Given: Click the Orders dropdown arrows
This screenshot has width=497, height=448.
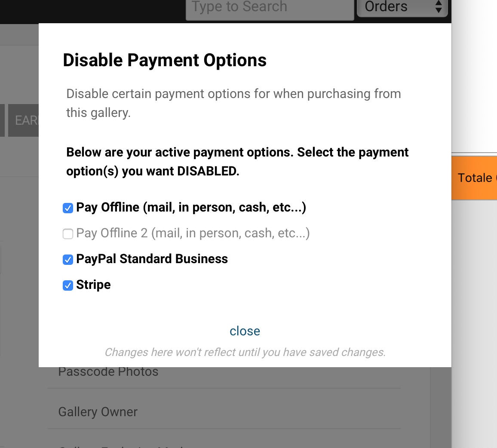Looking at the screenshot, I should click(x=439, y=6).
